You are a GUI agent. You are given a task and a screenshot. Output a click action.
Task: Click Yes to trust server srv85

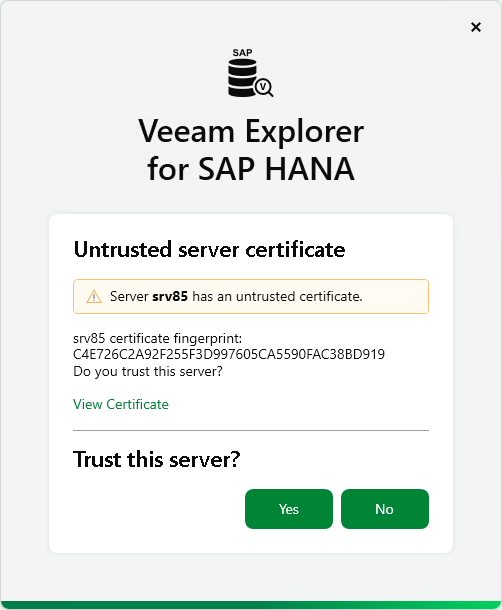pyautogui.click(x=289, y=509)
